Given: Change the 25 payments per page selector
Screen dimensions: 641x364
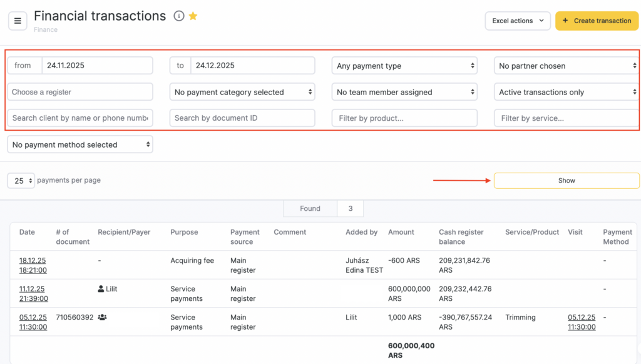Looking at the screenshot, I should tap(21, 181).
